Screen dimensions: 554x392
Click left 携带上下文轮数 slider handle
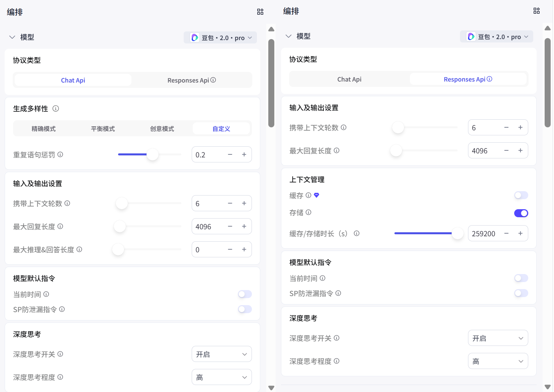[122, 203]
